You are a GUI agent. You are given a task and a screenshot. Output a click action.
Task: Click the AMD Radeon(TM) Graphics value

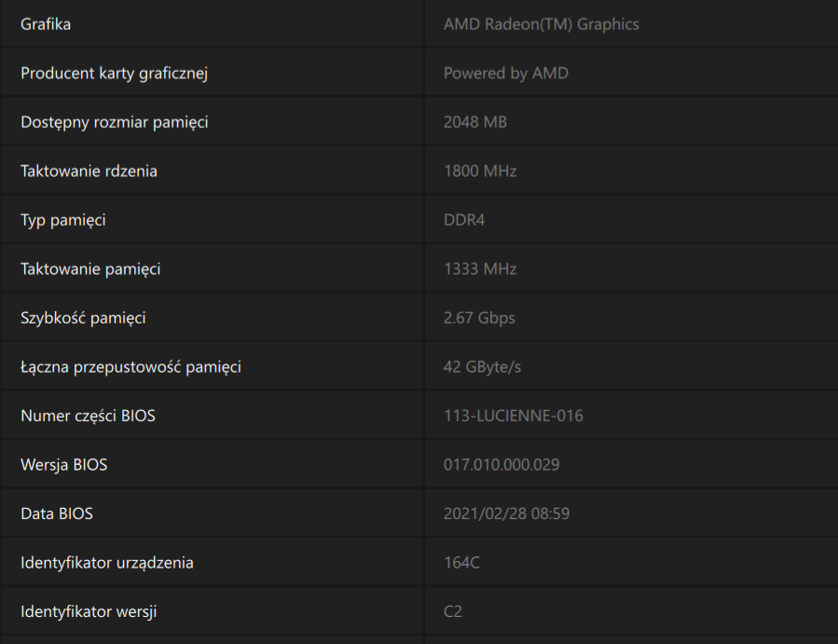[x=541, y=24]
